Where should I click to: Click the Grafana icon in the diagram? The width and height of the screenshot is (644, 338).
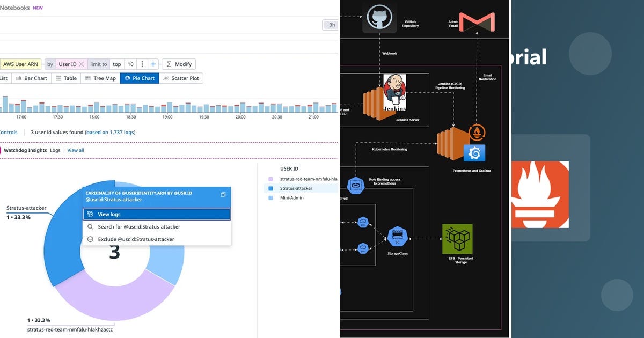(474, 153)
